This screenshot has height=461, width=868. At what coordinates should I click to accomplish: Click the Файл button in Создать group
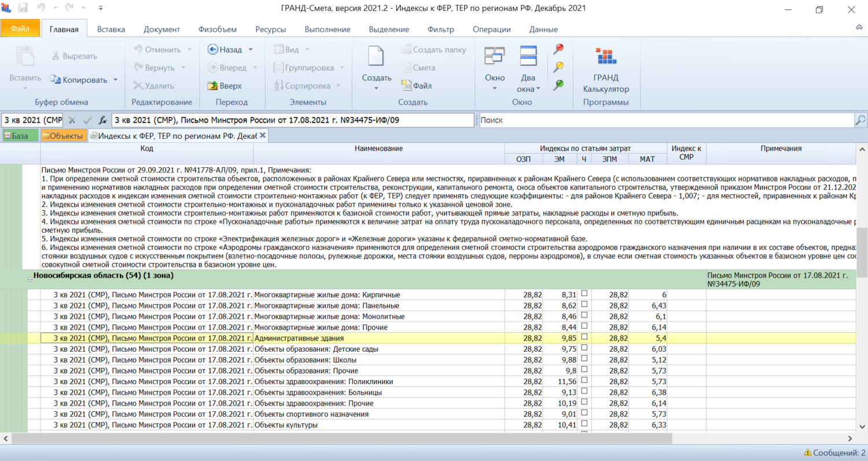click(417, 86)
